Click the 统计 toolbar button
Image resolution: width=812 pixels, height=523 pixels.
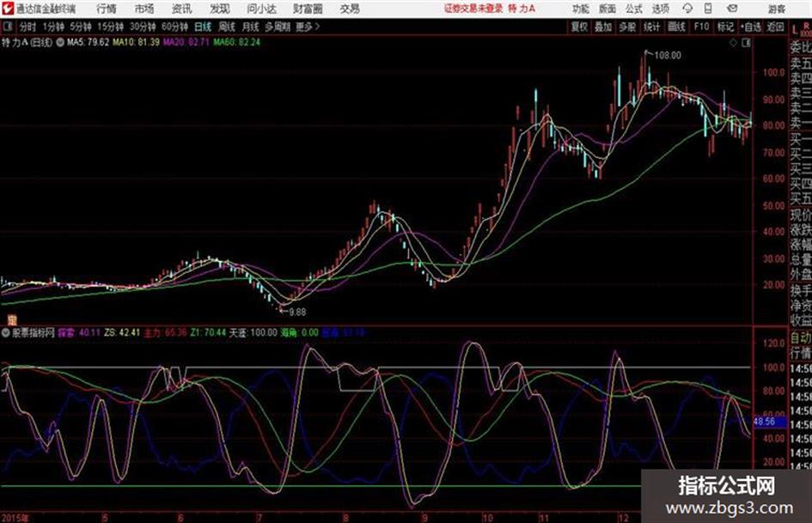pyautogui.click(x=651, y=27)
